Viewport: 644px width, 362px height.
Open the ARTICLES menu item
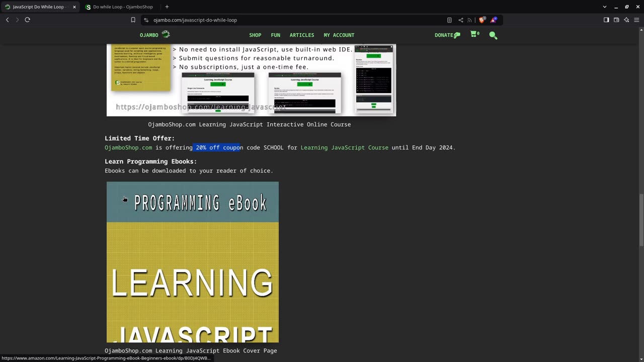pyautogui.click(x=302, y=35)
